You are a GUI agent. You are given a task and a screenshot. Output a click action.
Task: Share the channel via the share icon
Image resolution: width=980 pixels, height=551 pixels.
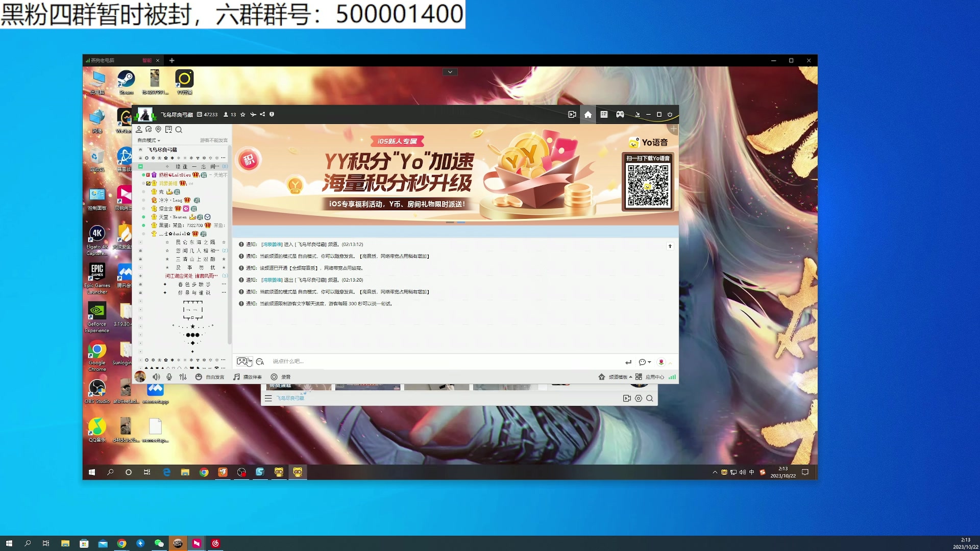click(x=262, y=115)
